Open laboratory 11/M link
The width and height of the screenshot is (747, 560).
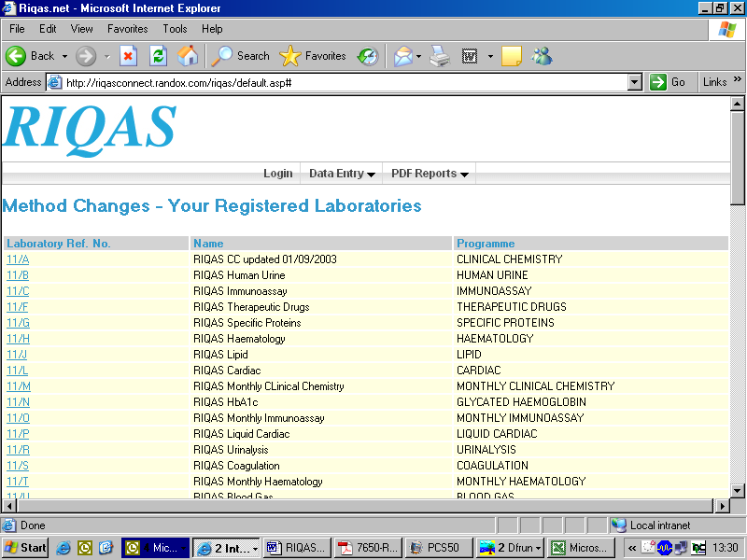tap(19, 386)
